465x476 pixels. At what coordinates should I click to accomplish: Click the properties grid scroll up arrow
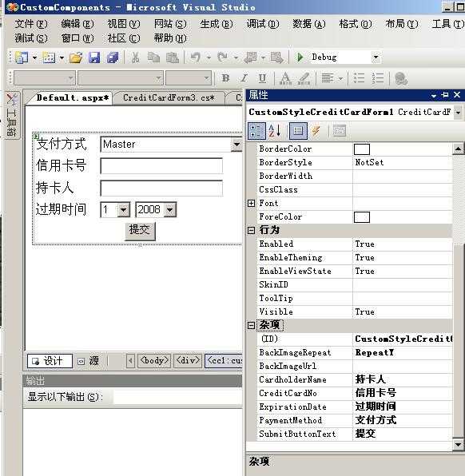[x=458, y=149]
